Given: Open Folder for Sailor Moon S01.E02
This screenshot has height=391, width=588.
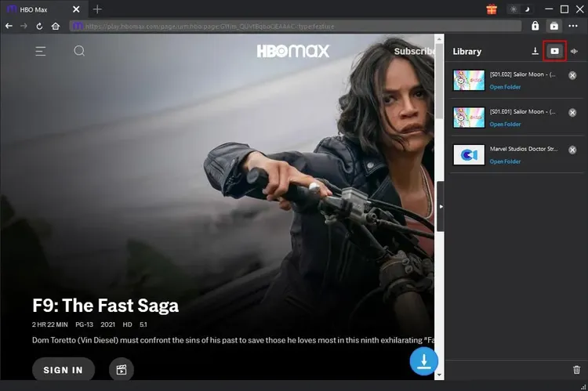Looking at the screenshot, I should [505, 87].
